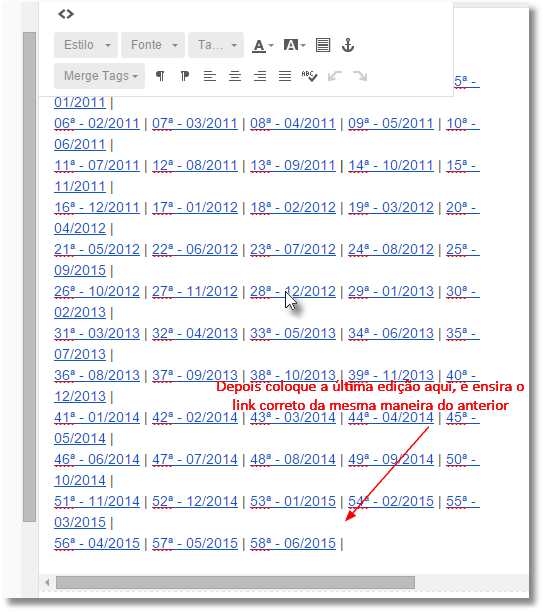Align text to the left
This screenshot has width=543, height=612.
[x=210, y=76]
